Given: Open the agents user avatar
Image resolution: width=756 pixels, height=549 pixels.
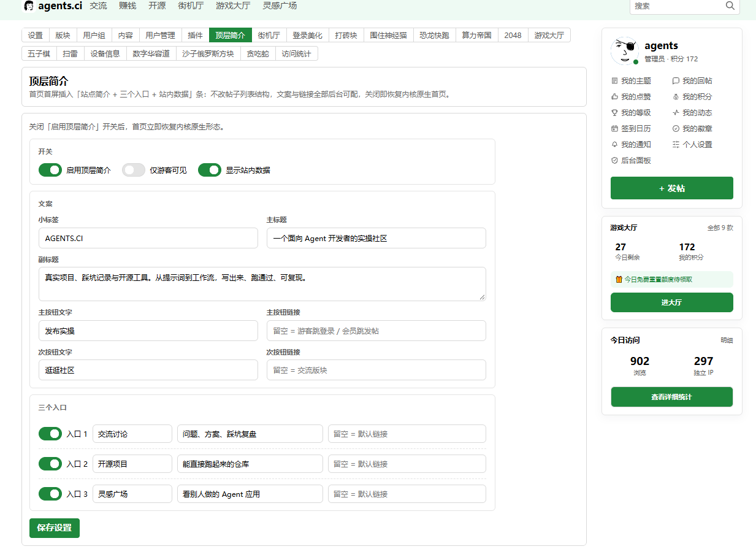Looking at the screenshot, I should [625, 51].
